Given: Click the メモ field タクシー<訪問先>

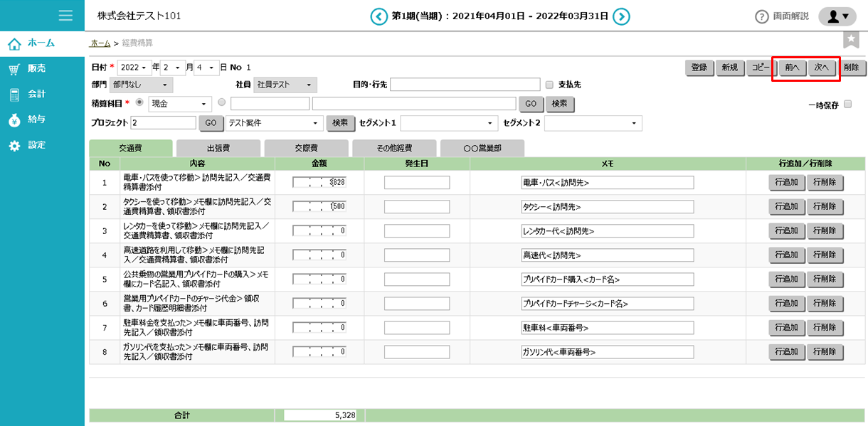Looking at the screenshot, I should tap(608, 207).
